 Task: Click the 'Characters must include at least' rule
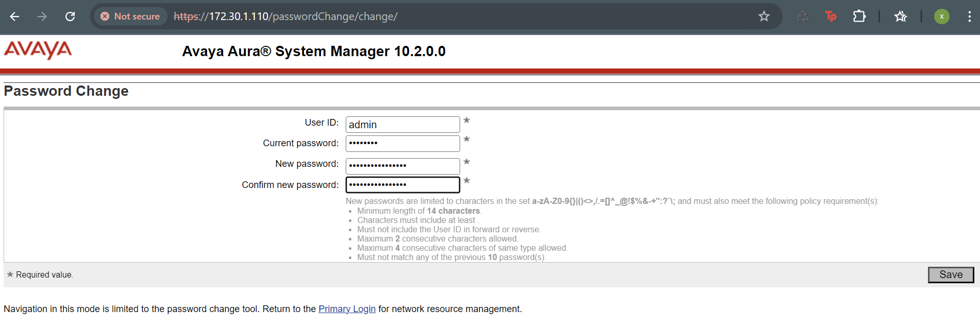(x=418, y=220)
